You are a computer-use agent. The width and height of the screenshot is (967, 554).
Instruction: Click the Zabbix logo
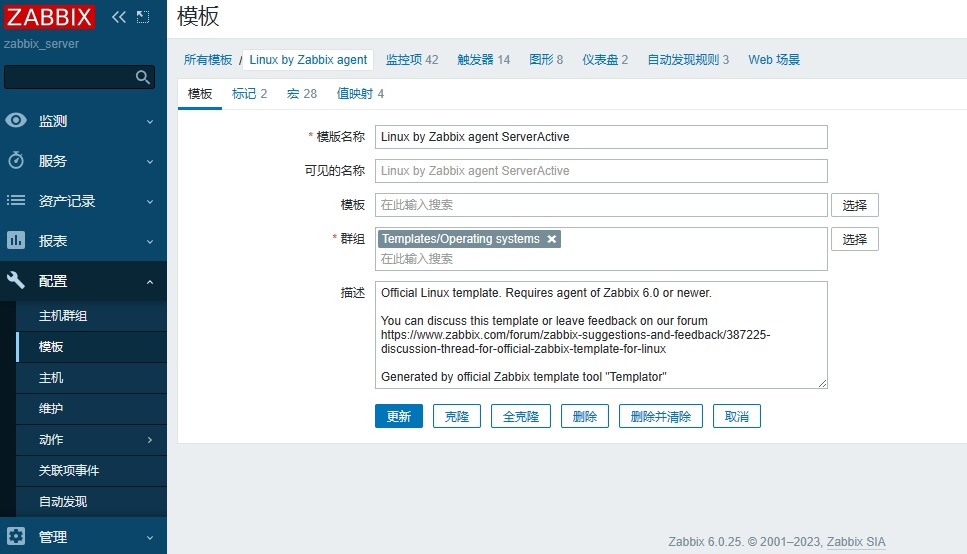49,16
